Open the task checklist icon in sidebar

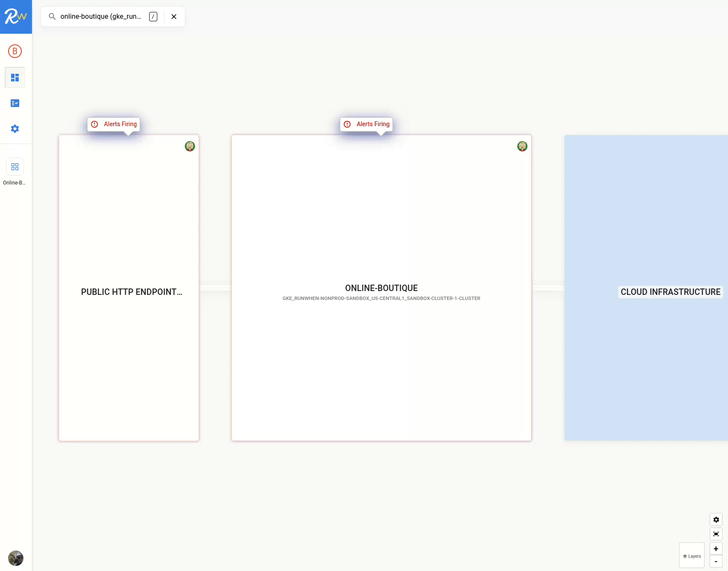click(x=15, y=103)
